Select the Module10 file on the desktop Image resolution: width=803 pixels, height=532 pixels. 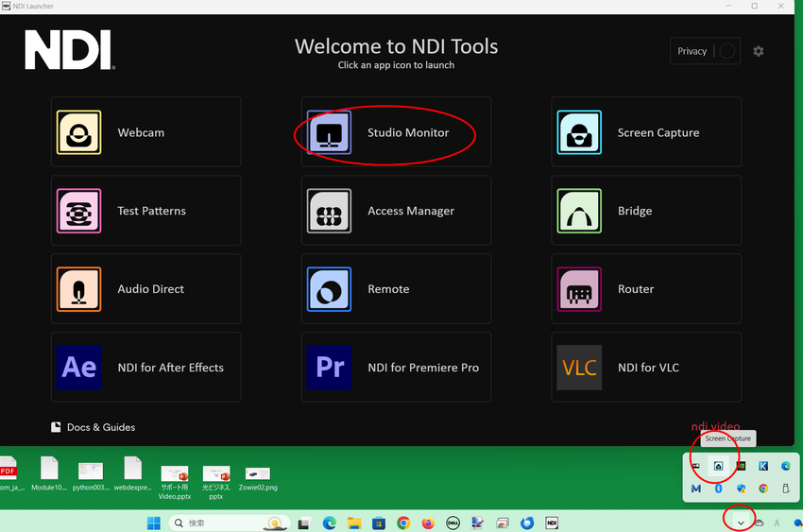[49, 474]
